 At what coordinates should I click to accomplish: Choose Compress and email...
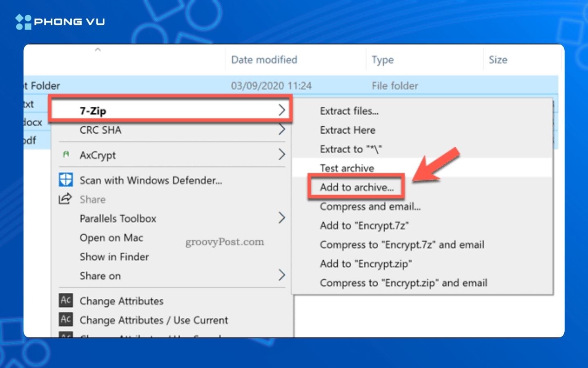pyautogui.click(x=423, y=206)
